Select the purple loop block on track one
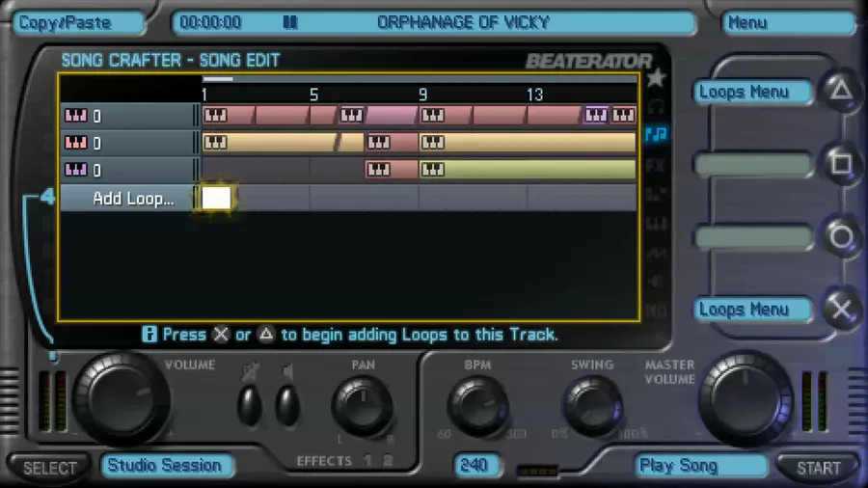 [x=391, y=116]
